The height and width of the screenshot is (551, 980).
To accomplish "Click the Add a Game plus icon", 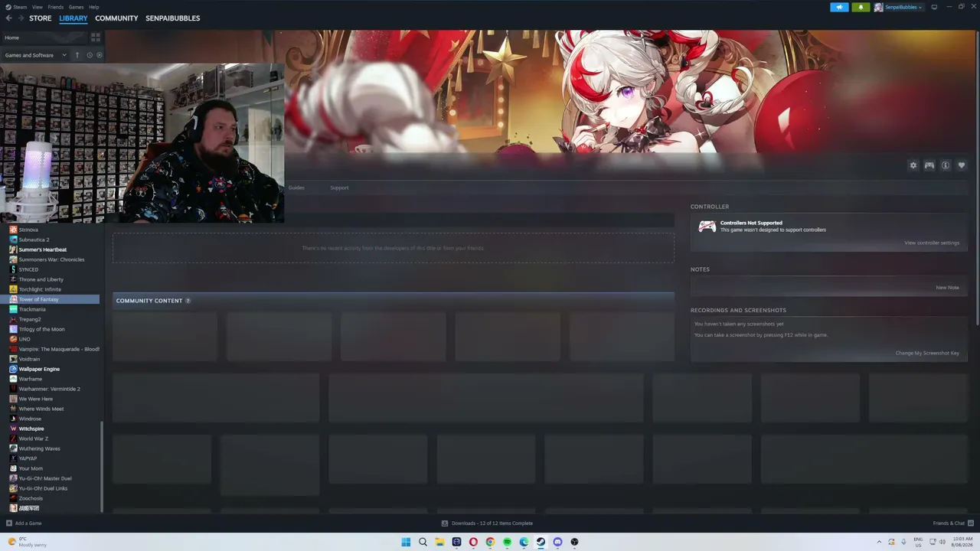I will coord(9,523).
